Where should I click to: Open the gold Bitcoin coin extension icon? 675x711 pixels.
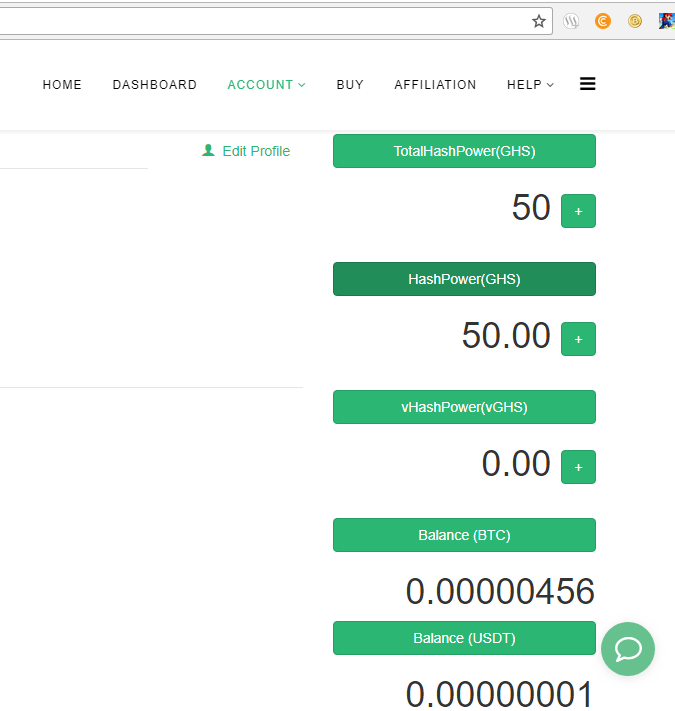coord(635,21)
